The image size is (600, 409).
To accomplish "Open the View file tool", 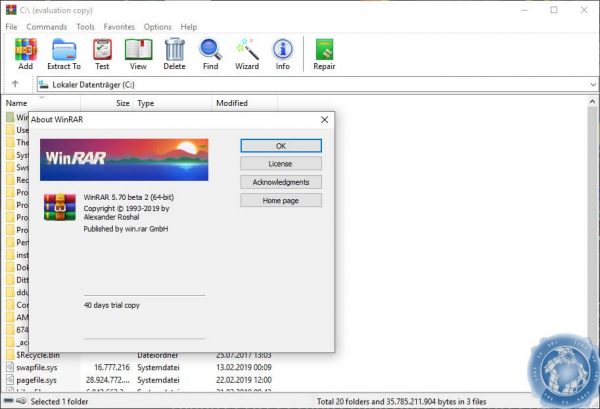I will point(138,50).
